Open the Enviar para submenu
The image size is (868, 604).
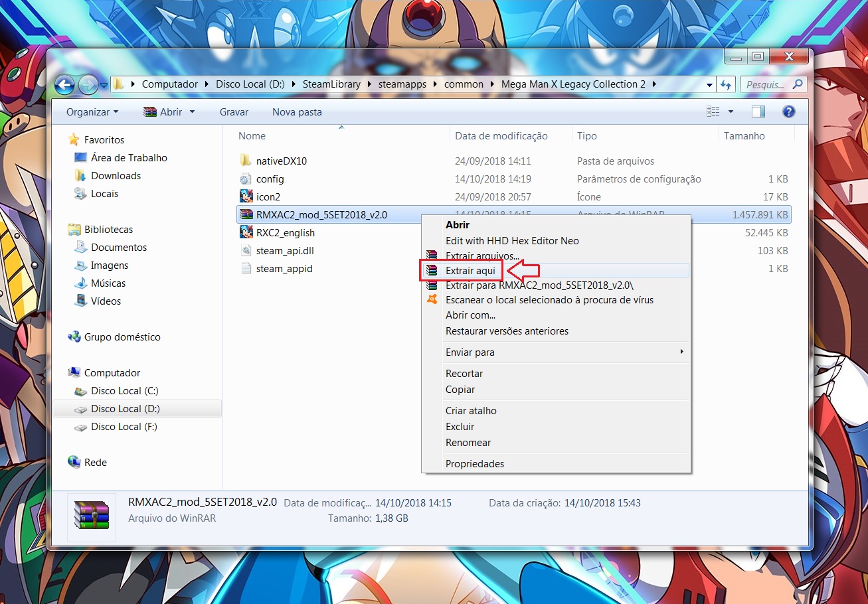(556, 352)
